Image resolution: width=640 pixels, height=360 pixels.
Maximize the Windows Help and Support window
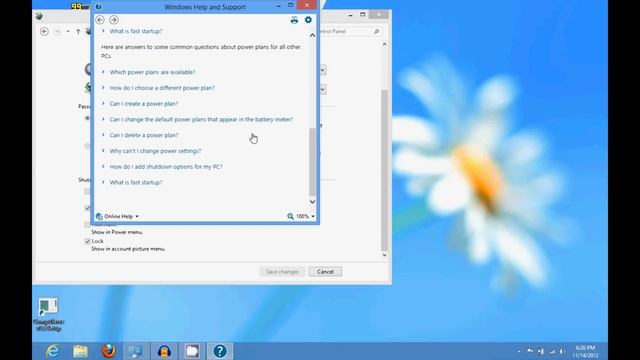[x=291, y=5]
